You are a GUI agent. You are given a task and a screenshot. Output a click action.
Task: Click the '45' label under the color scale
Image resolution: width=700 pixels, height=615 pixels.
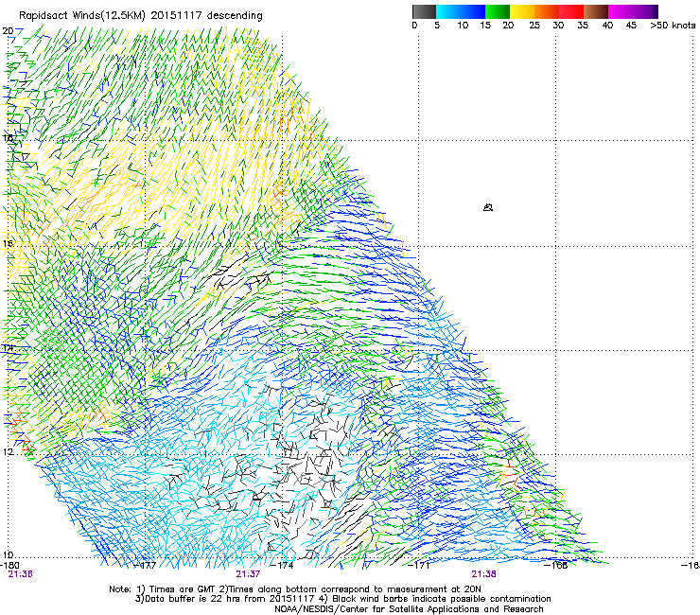click(631, 26)
